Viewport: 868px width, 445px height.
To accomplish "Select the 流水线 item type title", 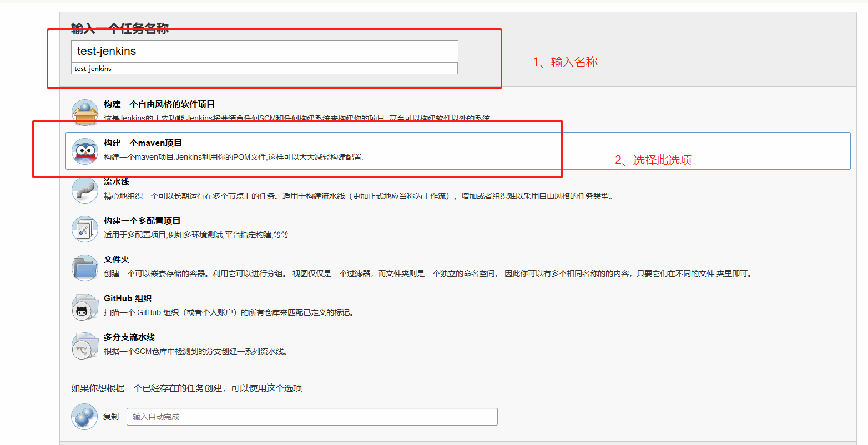I will pos(117,182).
